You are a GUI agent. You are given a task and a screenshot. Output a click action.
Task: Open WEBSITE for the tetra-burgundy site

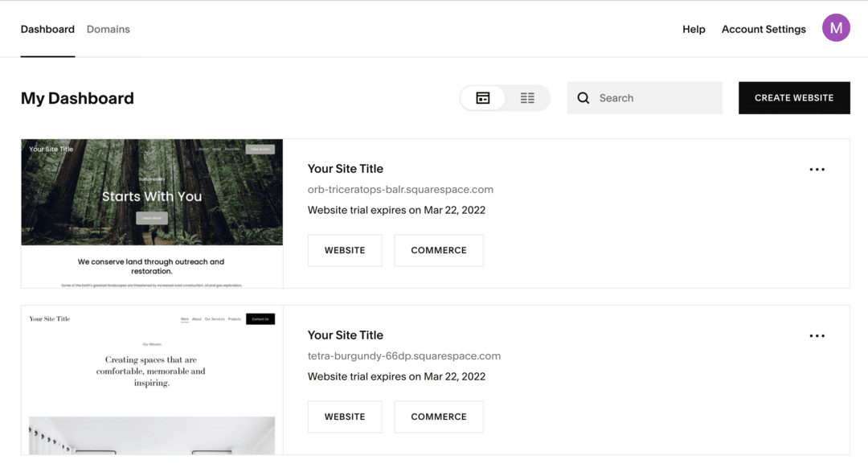(x=345, y=417)
